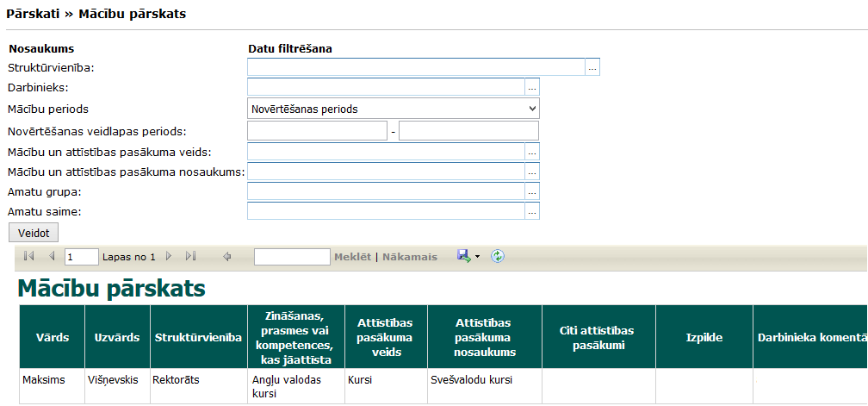
Task: Click Meklēt search link
Action: pyautogui.click(x=353, y=257)
